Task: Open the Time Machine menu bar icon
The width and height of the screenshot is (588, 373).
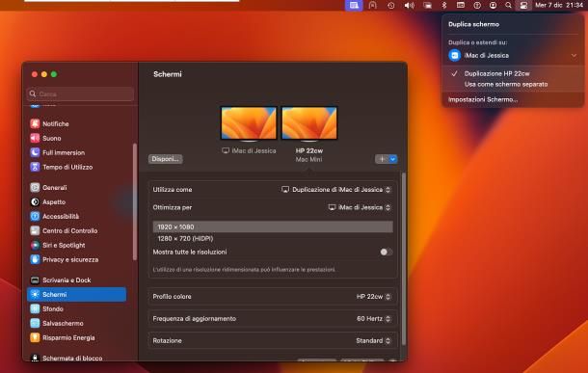Action: point(390,5)
